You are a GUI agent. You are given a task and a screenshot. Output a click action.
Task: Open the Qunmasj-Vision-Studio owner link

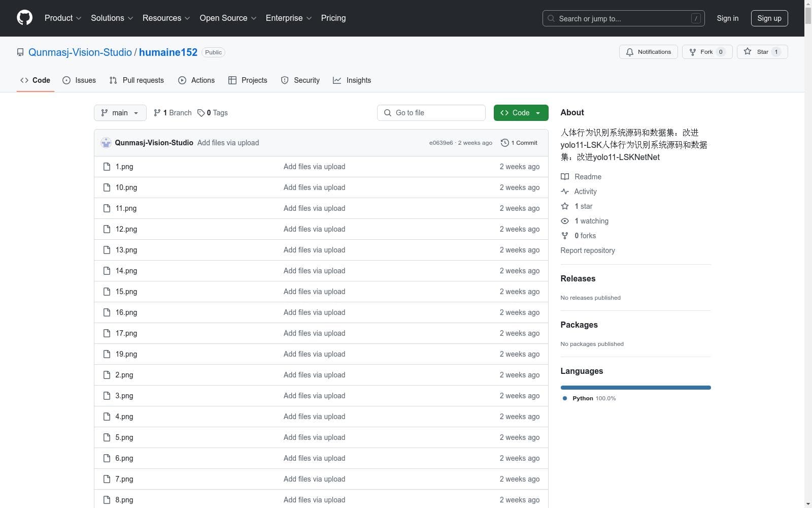click(80, 52)
